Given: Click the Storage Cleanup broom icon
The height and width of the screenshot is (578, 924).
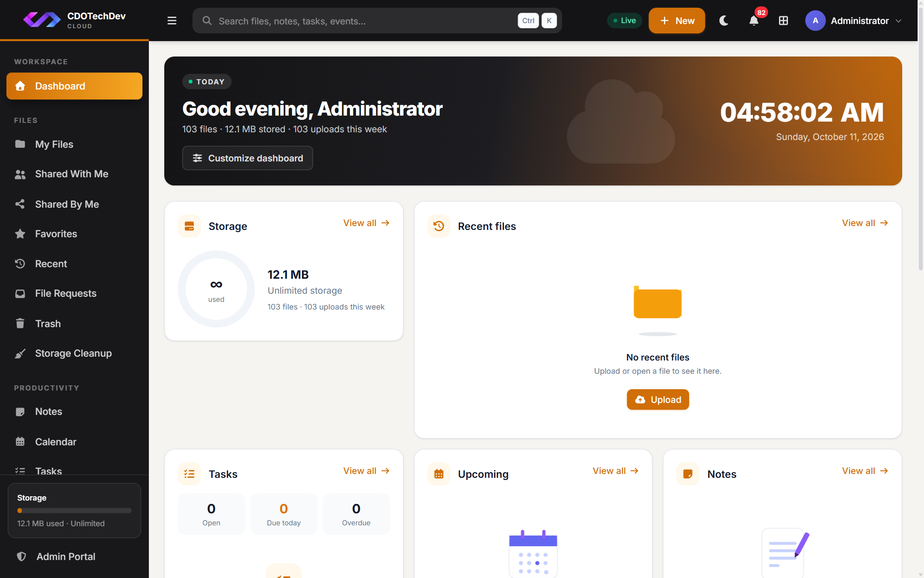Looking at the screenshot, I should (20, 353).
